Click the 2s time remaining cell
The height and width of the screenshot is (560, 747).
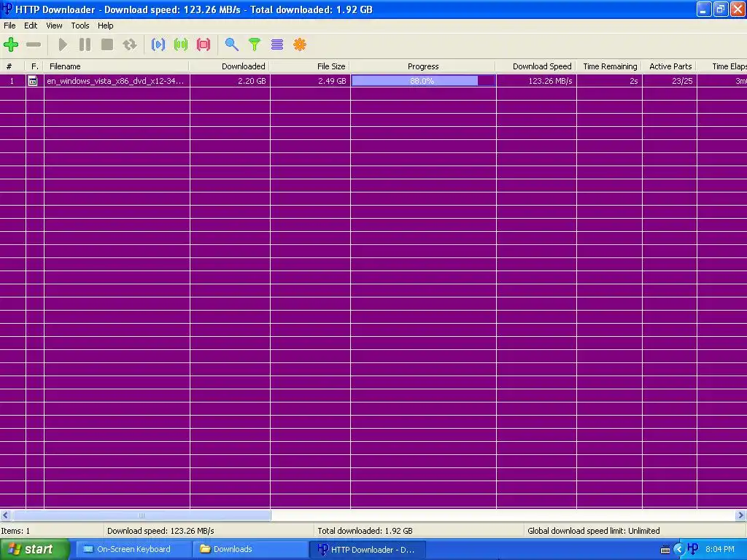click(x=609, y=81)
